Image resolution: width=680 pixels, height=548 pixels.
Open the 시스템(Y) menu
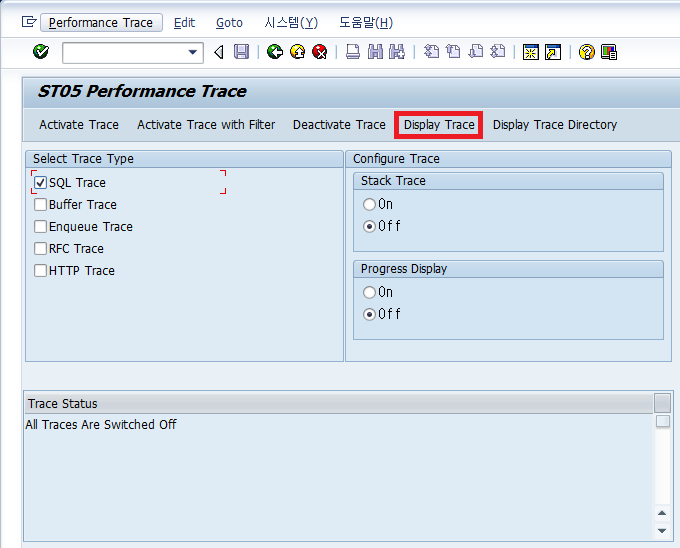[x=291, y=23]
